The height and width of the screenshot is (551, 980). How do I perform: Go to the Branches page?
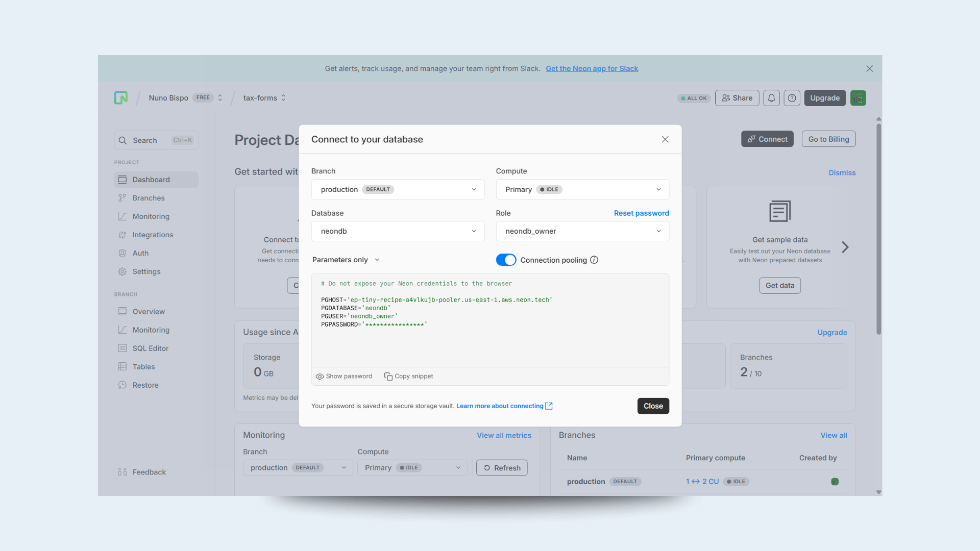[149, 197]
